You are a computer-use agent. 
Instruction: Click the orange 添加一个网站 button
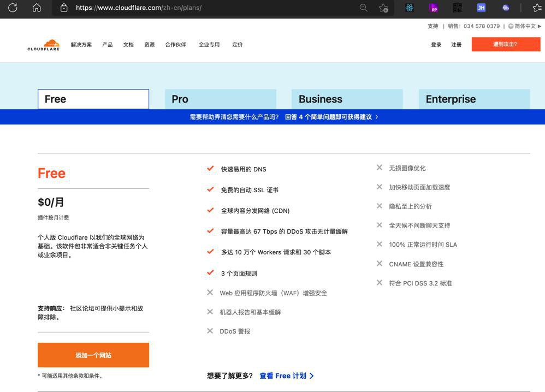point(93,355)
